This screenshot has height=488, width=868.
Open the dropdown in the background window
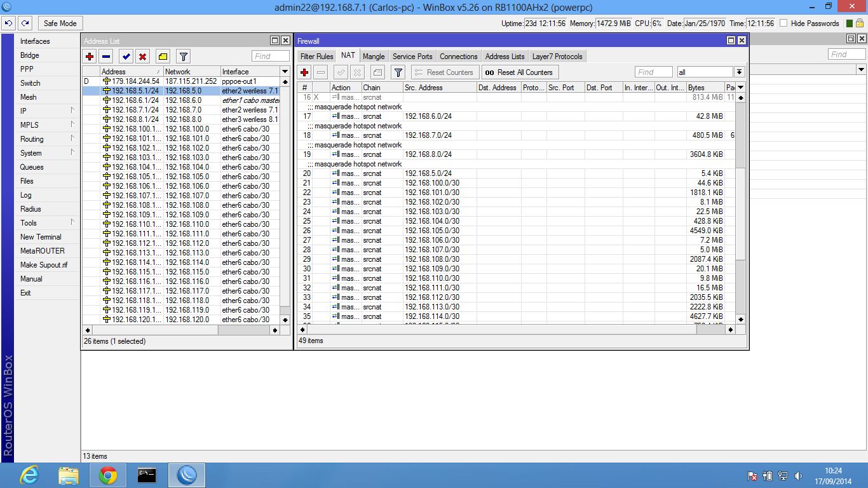coord(861,69)
